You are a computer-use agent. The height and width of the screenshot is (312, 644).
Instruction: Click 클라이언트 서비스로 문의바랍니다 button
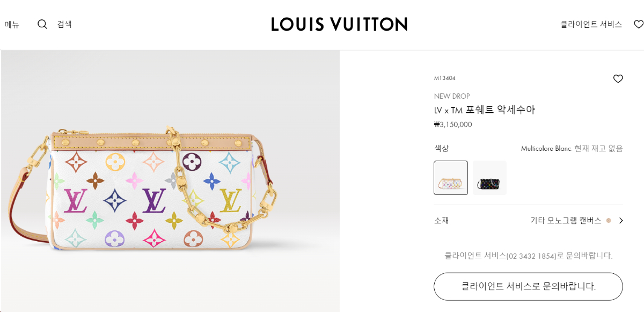click(x=528, y=286)
